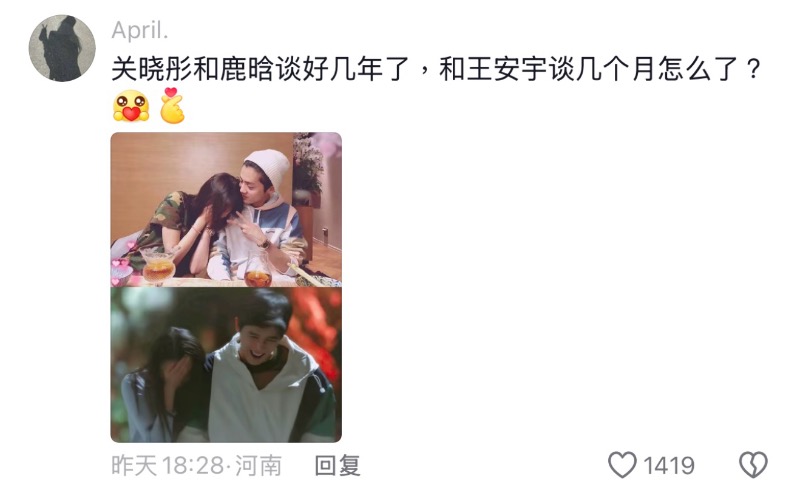Click the name 鹿晗 in the comment
Image resolution: width=800 pixels, height=504 pixels.
pyautogui.click(x=247, y=69)
